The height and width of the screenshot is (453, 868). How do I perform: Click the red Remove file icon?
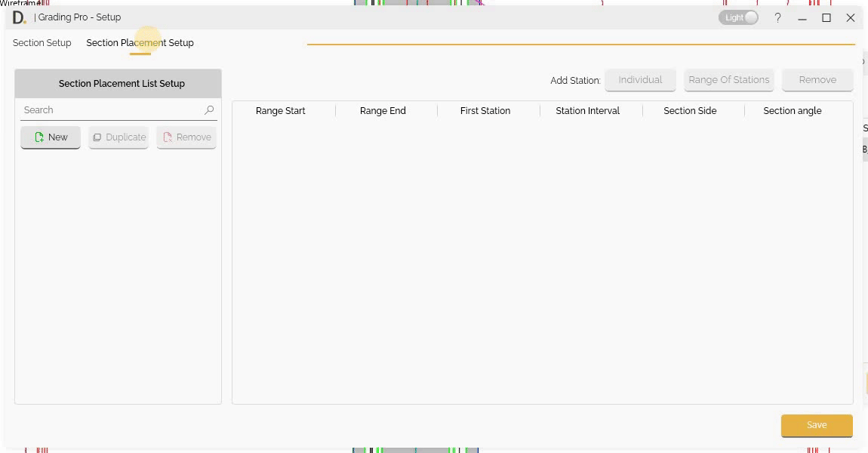[167, 137]
